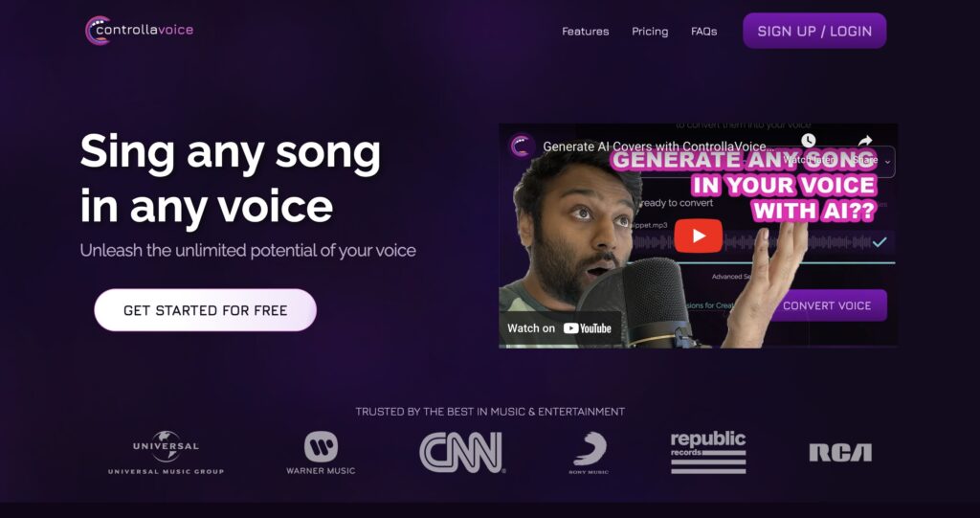The image size is (980, 518).
Task: Open the Pricing menu item
Action: coord(650,32)
